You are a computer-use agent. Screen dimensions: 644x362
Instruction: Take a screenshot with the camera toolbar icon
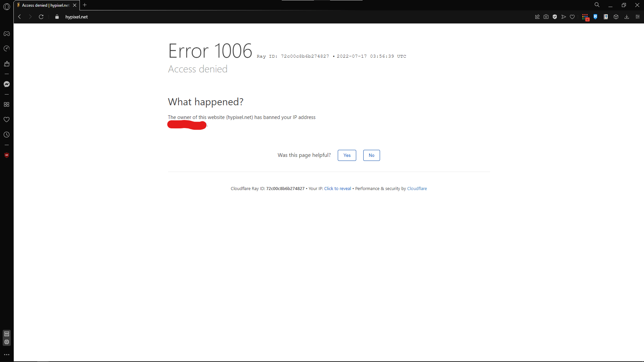(x=546, y=17)
